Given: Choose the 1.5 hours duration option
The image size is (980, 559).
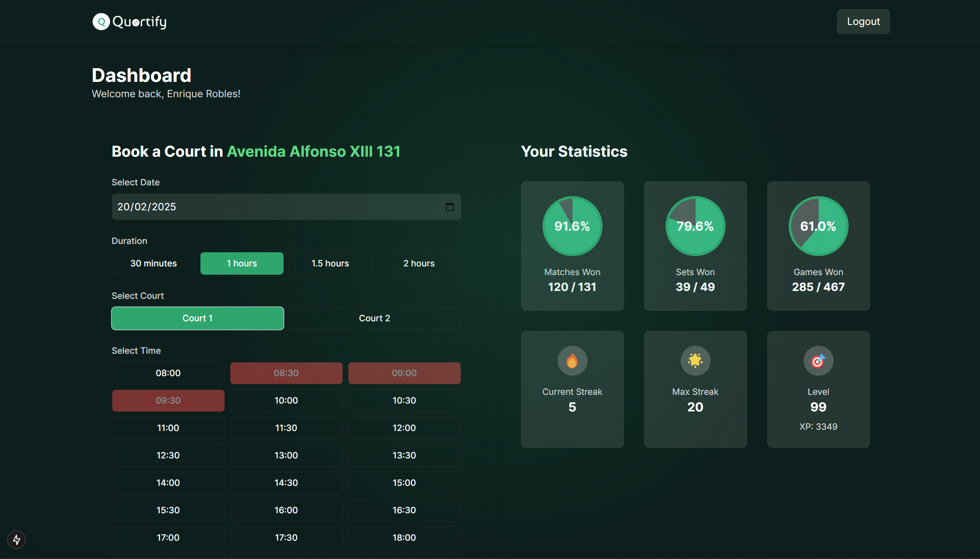Looking at the screenshot, I should (x=330, y=263).
